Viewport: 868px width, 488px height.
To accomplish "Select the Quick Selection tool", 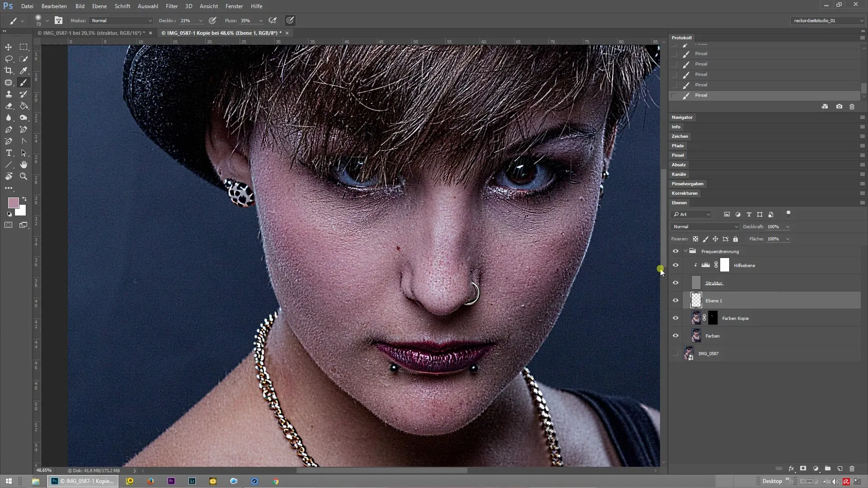I will [24, 59].
